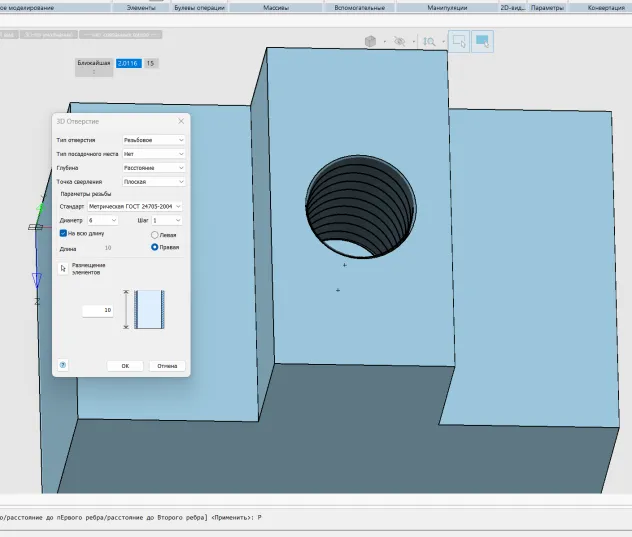The height and width of the screenshot is (537, 632).
Task: Activate the filled face selection icon
Action: [x=482, y=41]
